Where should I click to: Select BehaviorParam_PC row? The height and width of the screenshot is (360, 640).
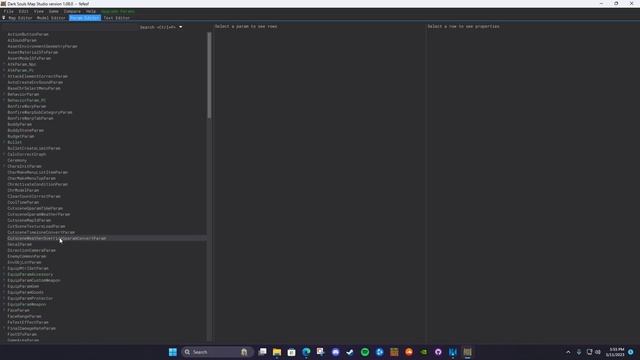[27, 100]
